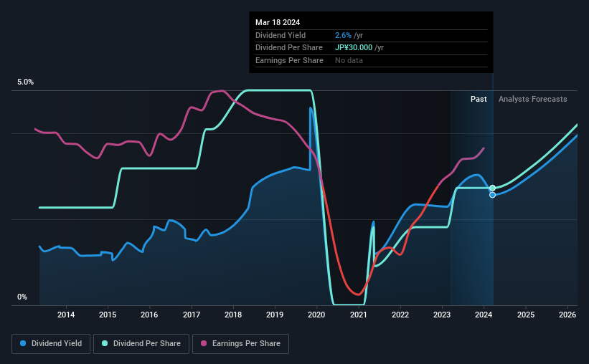Click the 2020 x-axis label

coord(316,315)
